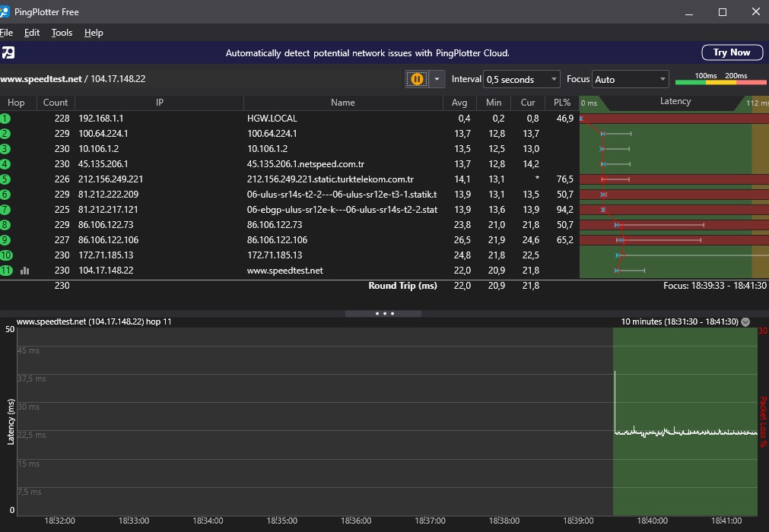Open the Tools menu

62,33
